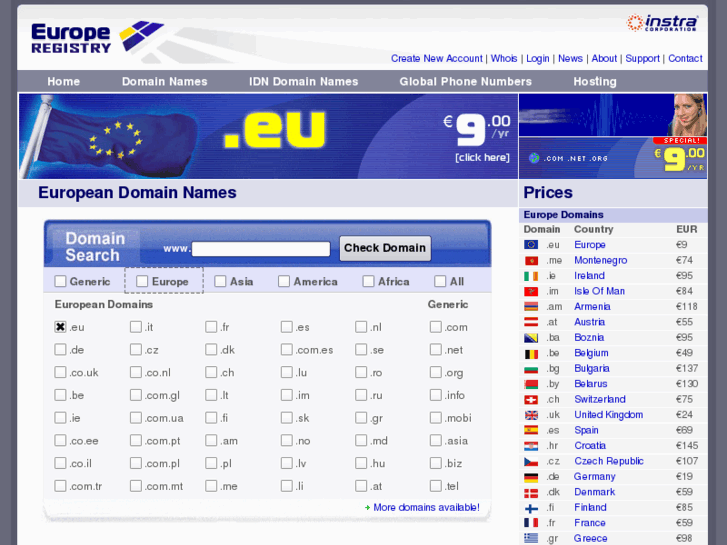Tick the All category checkbox
727x545 pixels.
pos(440,282)
